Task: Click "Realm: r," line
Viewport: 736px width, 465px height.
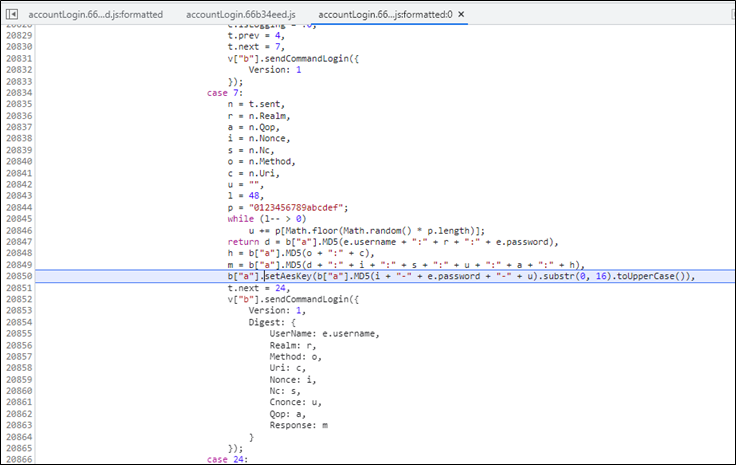Action: coord(293,345)
